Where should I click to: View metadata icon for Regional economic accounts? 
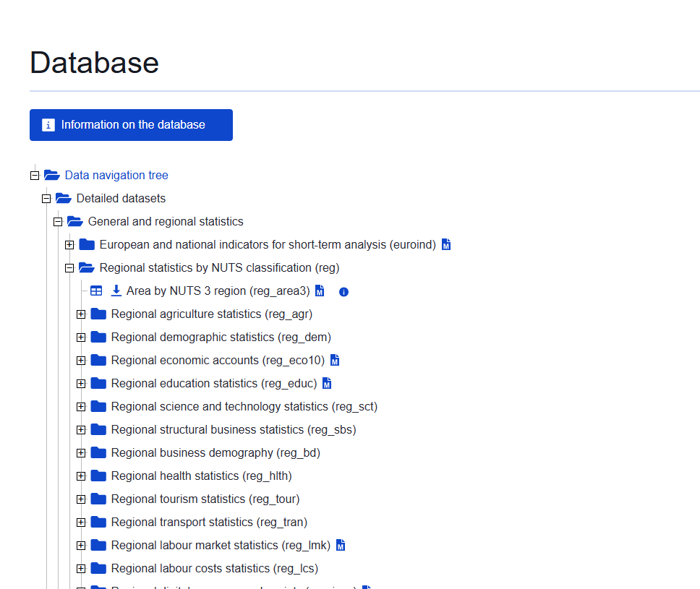click(335, 361)
